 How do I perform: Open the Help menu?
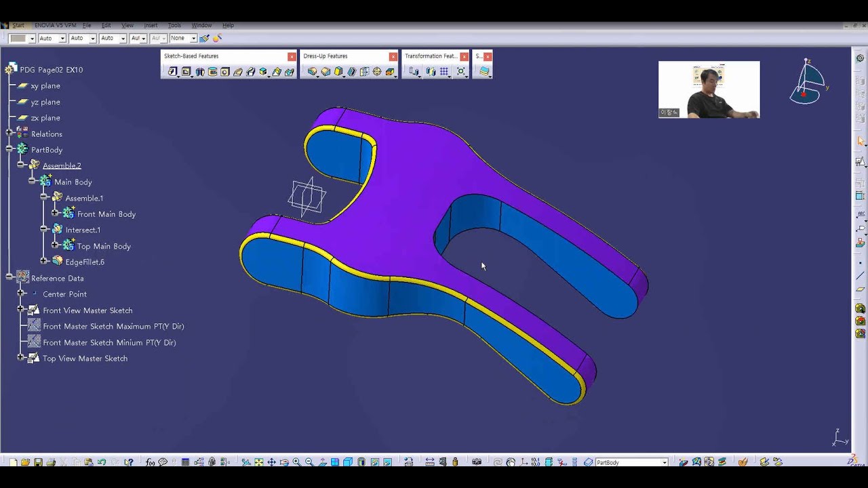click(x=228, y=25)
